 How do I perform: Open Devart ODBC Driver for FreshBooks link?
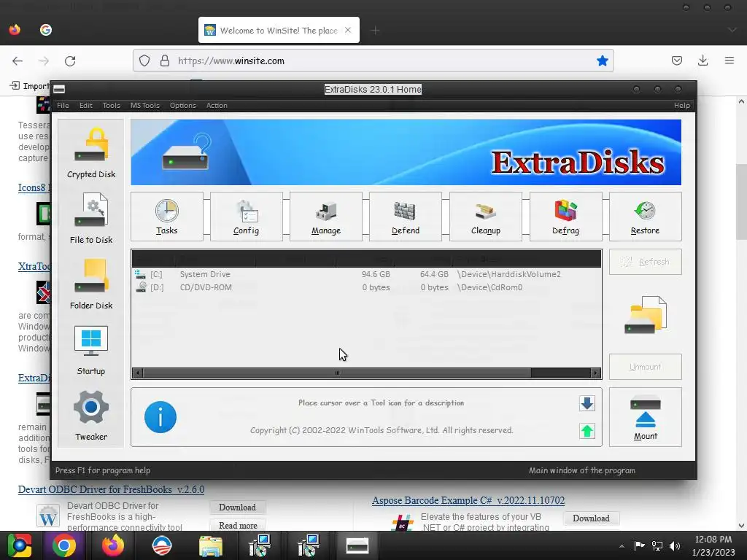click(111, 489)
